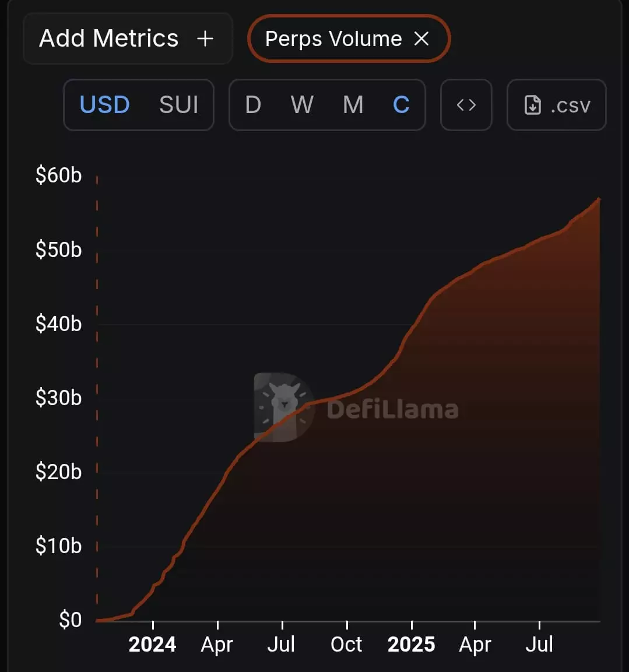
Task: Open the embed code icon button
Action: (466, 105)
